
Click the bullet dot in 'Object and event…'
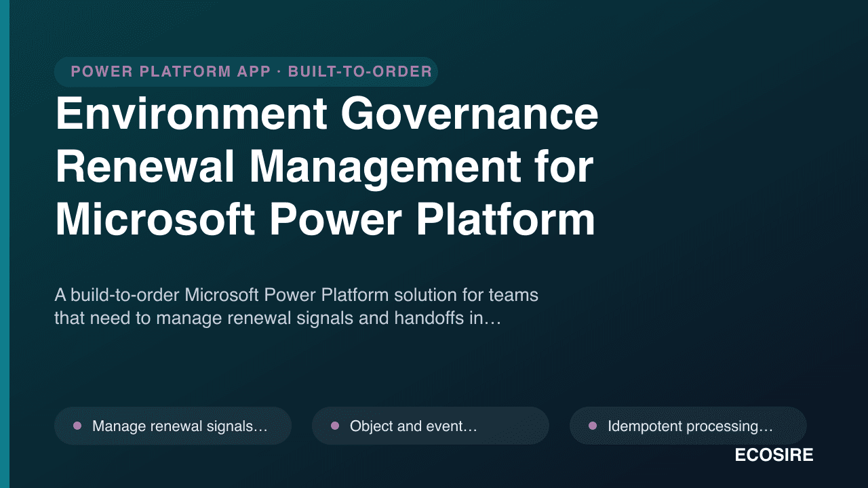[x=335, y=426]
